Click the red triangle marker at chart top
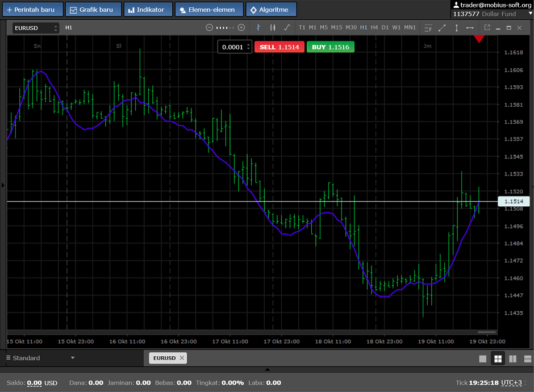Viewport: 534px width, 392px height. click(x=479, y=39)
